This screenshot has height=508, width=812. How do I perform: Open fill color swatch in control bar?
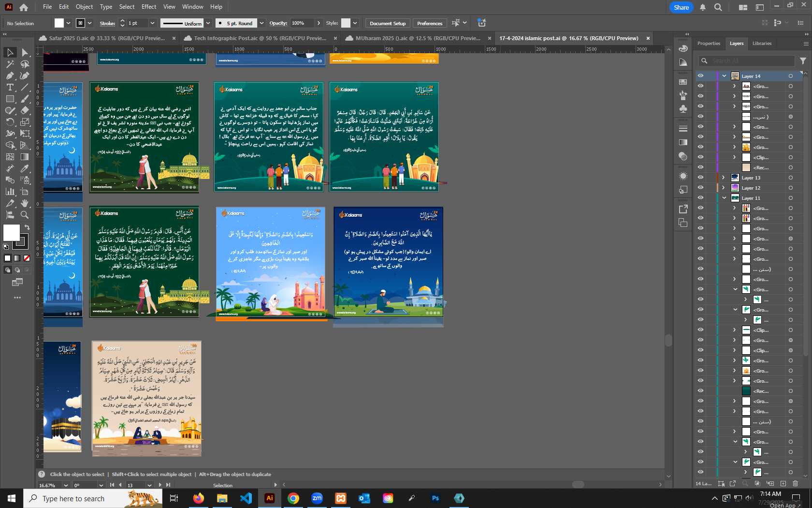[59, 23]
